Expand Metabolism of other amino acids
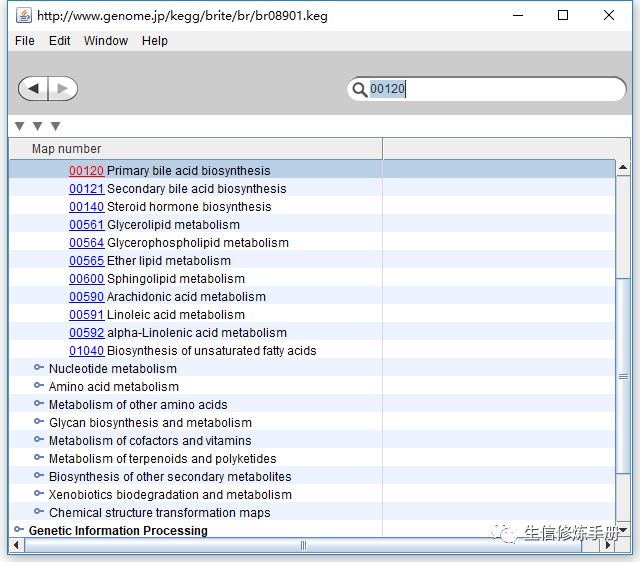 click(39, 404)
